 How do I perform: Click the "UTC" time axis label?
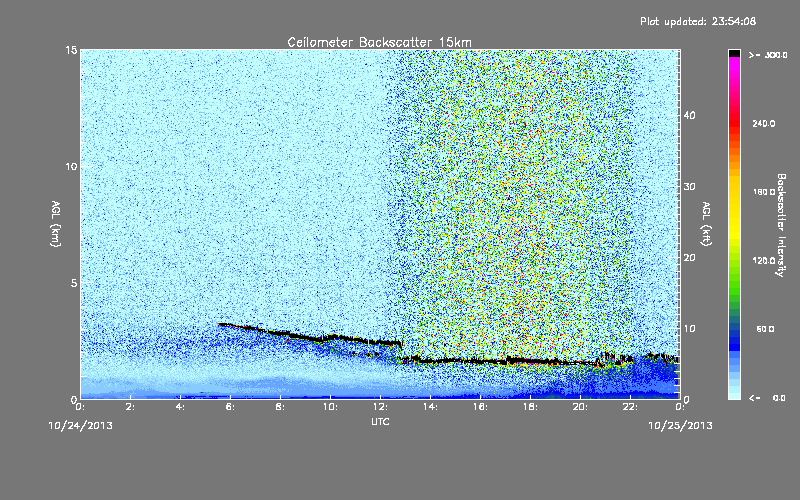380,421
